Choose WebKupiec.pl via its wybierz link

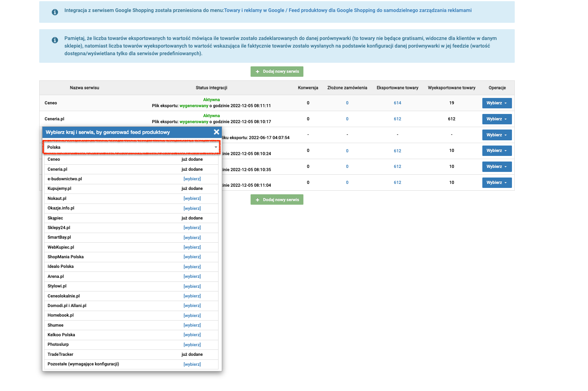[x=192, y=247]
